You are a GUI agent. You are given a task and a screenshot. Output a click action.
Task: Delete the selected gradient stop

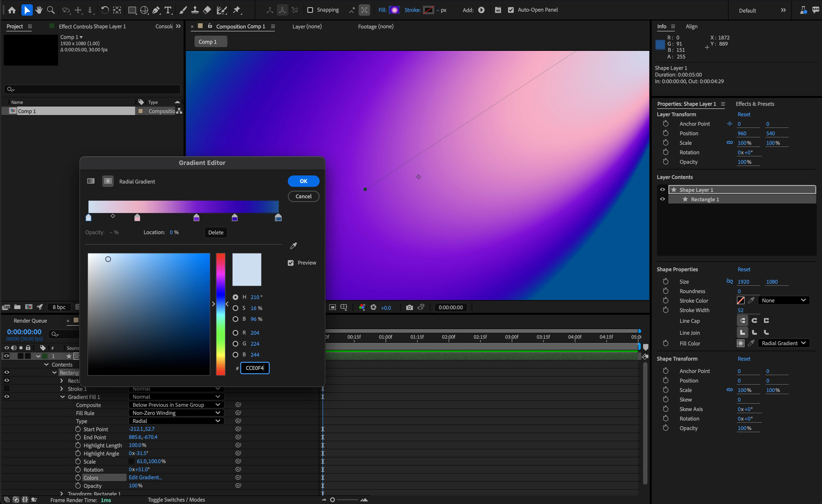[215, 233]
